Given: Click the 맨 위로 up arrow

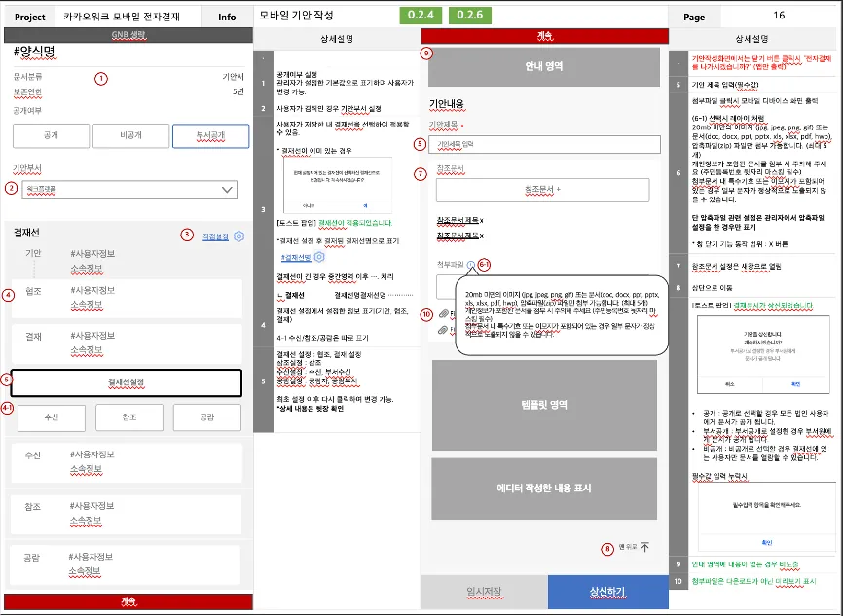Looking at the screenshot, I should click(645, 547).
